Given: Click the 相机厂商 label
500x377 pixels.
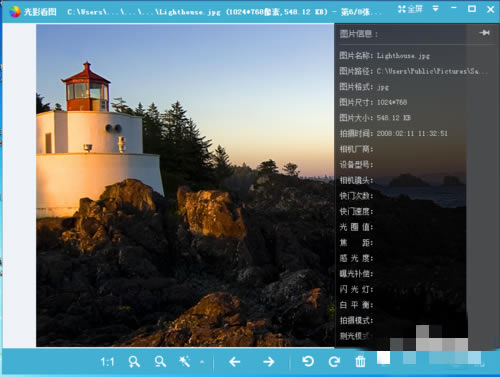Looking at the screenshot, I should pyautogui.click(x=356, y=149).
